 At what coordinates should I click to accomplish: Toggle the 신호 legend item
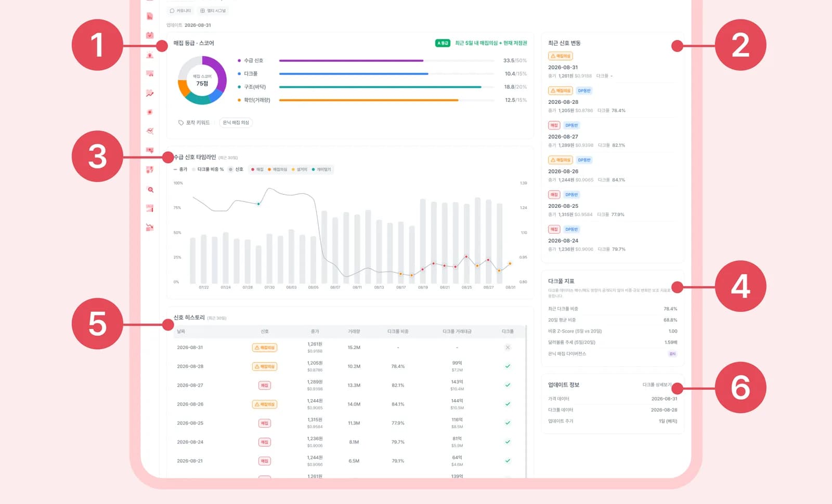(236, 169)
